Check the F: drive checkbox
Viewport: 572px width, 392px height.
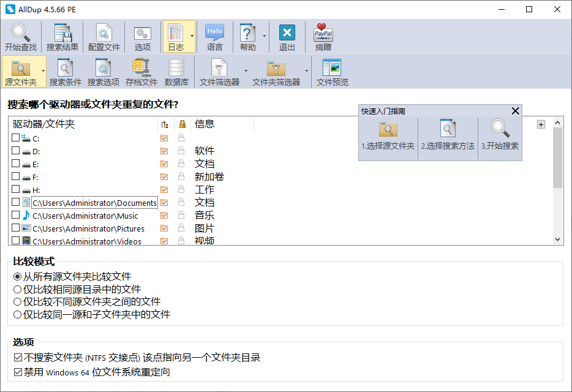pyautogui.click(x=15, y=176)
